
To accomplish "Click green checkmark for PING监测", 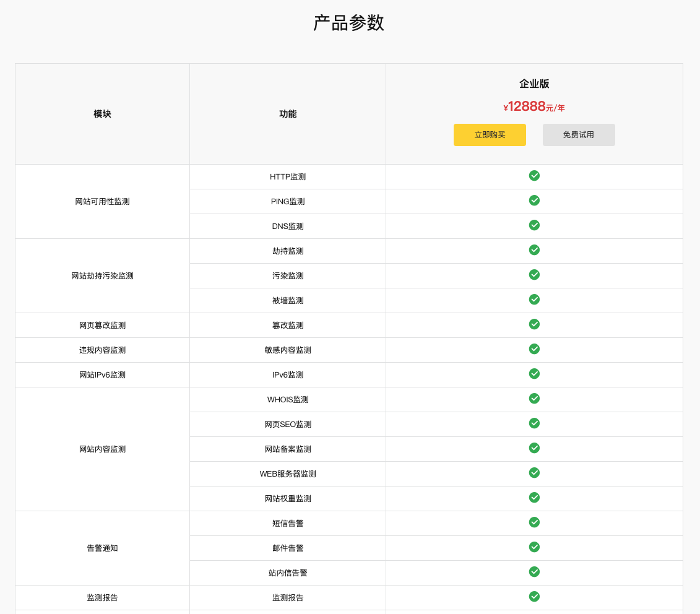I will [534, 201].
